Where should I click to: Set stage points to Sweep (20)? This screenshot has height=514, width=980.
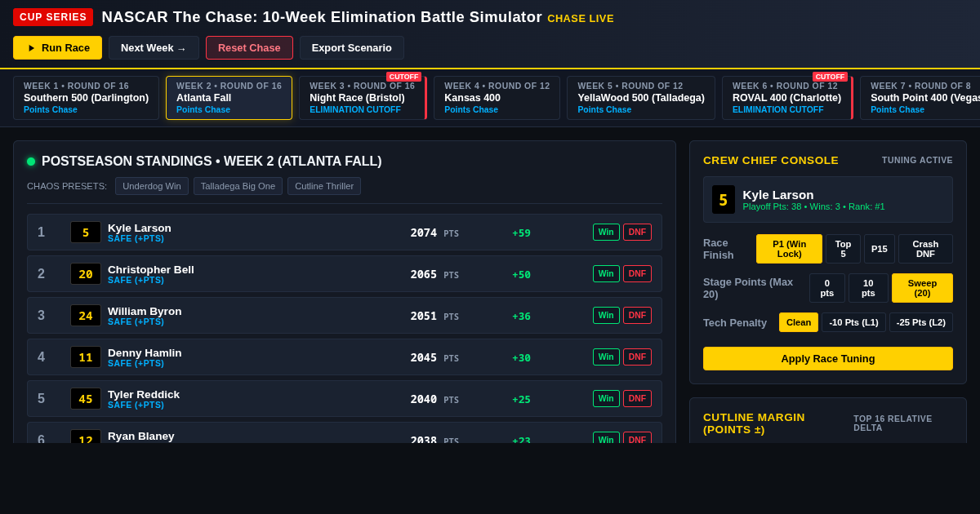click(x=922, y=288)
